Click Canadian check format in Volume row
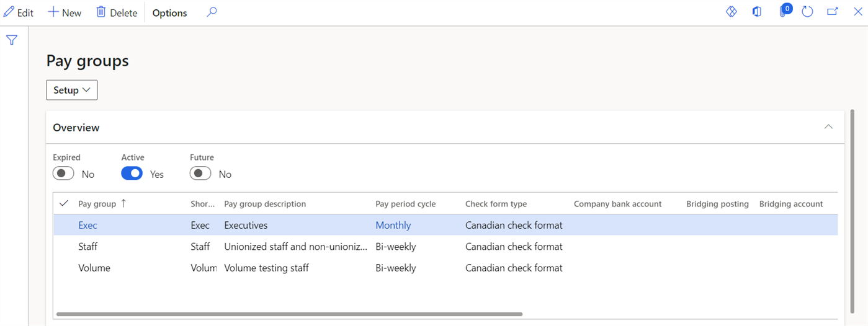 pyautogui.click(x=514, y=268)
